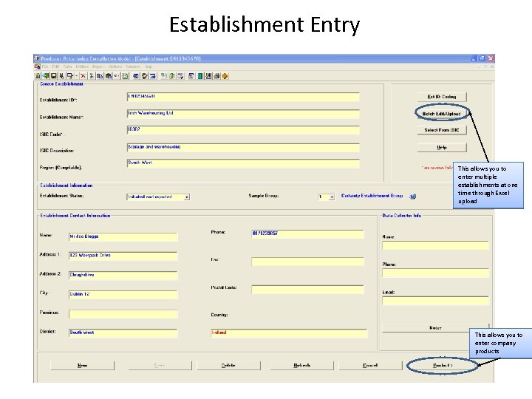Click the Undo arrow toolbar icon
The image size is (532, 399).
coord(117,76)
